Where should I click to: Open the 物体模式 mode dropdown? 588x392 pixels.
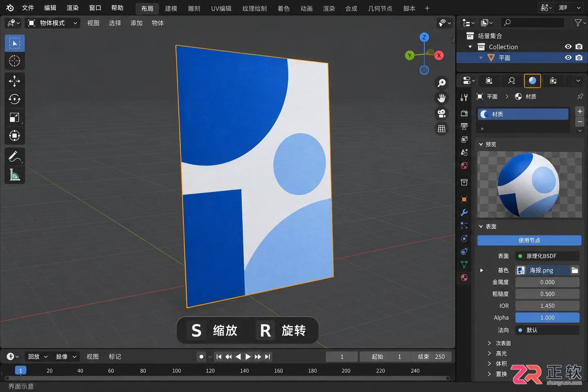tap(52, 23)
